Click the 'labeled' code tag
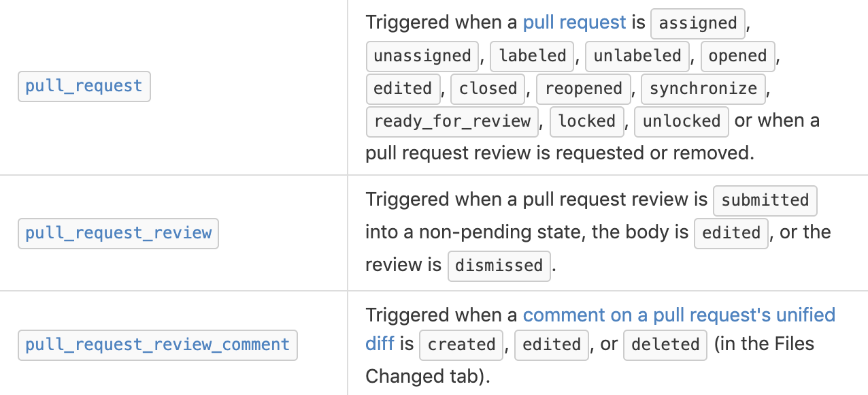The width and height of the screenshot is (868, 395). point(533,56)
